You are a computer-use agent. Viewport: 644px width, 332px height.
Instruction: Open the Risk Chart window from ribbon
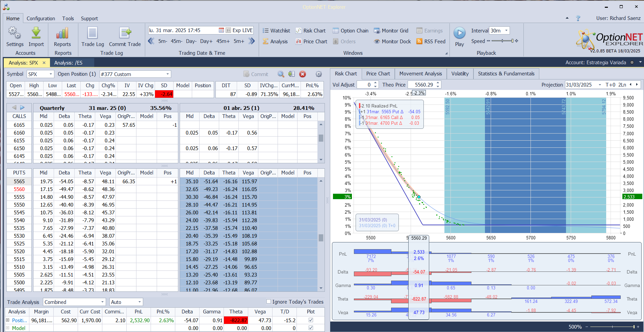pyautogui.click(x=310, y=30)
